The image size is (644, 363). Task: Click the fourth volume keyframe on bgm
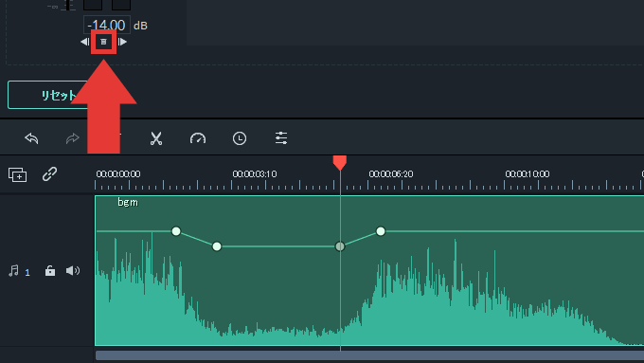[381, 231]
